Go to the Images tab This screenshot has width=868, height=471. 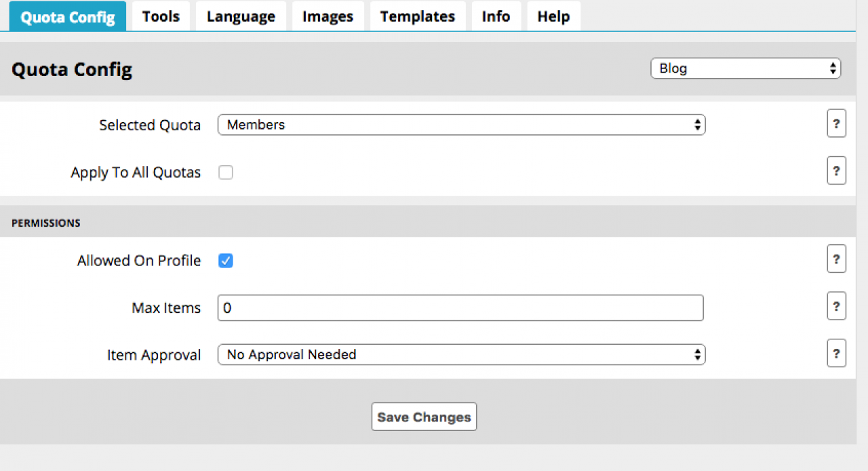328,16
